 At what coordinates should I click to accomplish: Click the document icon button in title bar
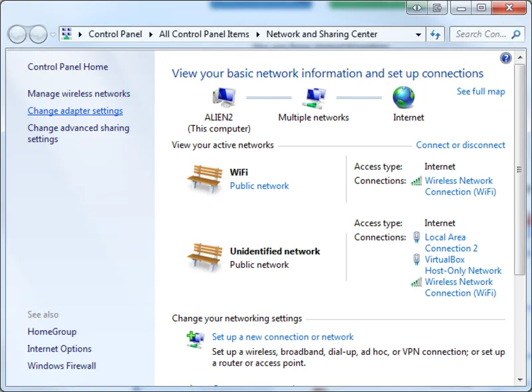point(438,8)
